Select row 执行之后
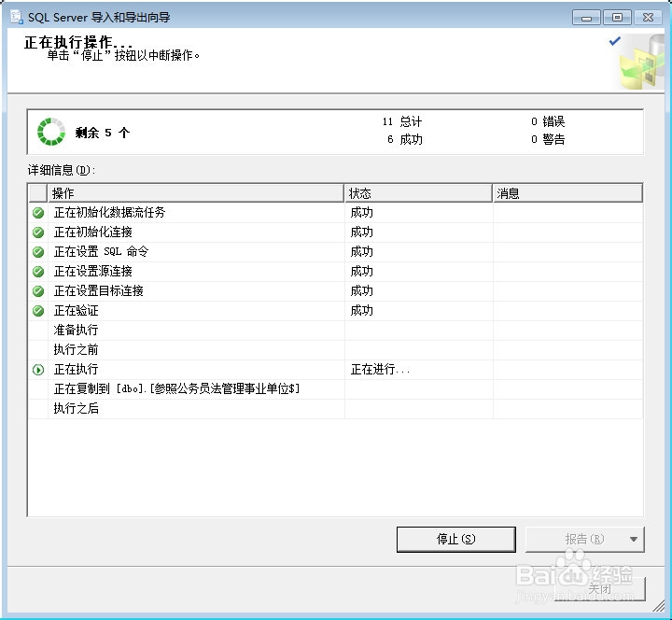672x620 pixels. pos(335,409)
